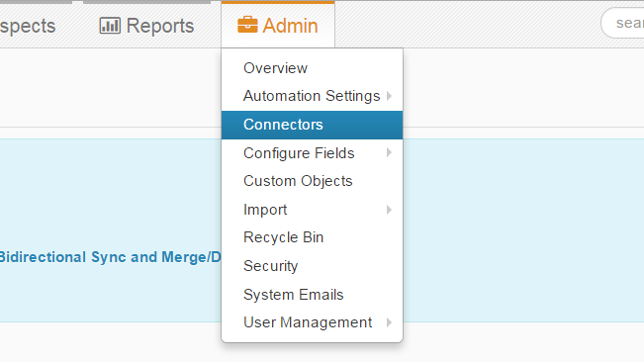Open the Import menu entry

(x=312, y=210)
